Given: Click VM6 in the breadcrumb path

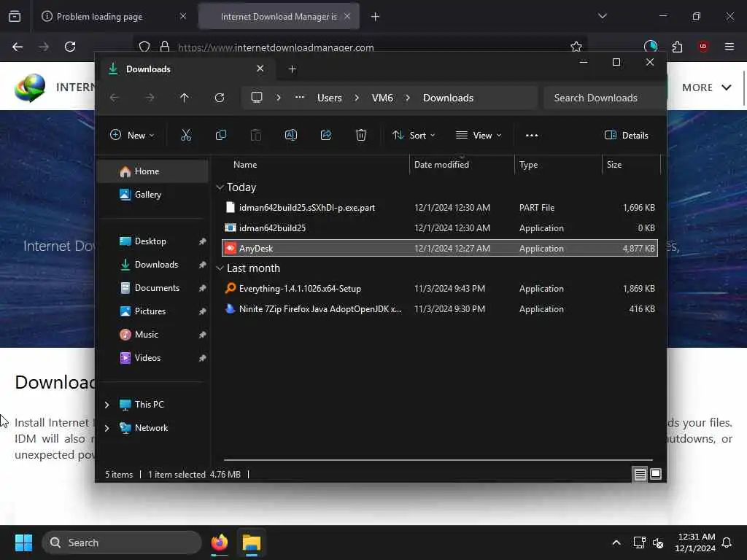Looking at the screenshot, I should (382, 98).
